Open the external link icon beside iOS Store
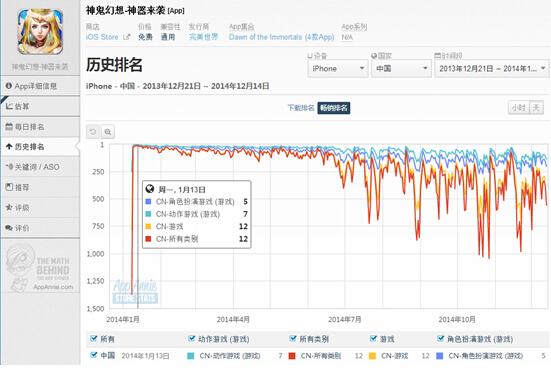The width and height of the screenshot is (551, 373). tap(127, 37)
